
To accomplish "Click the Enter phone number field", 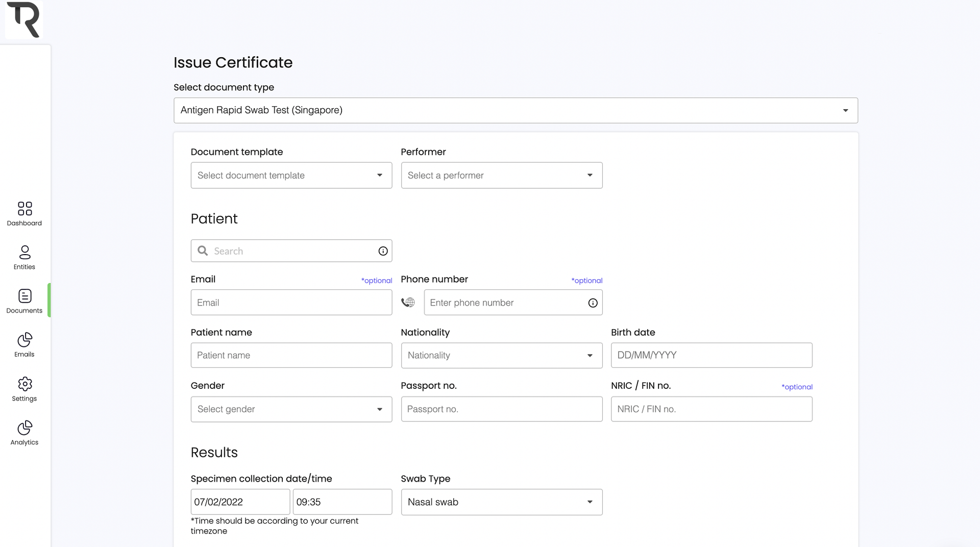I will point(513,303).
